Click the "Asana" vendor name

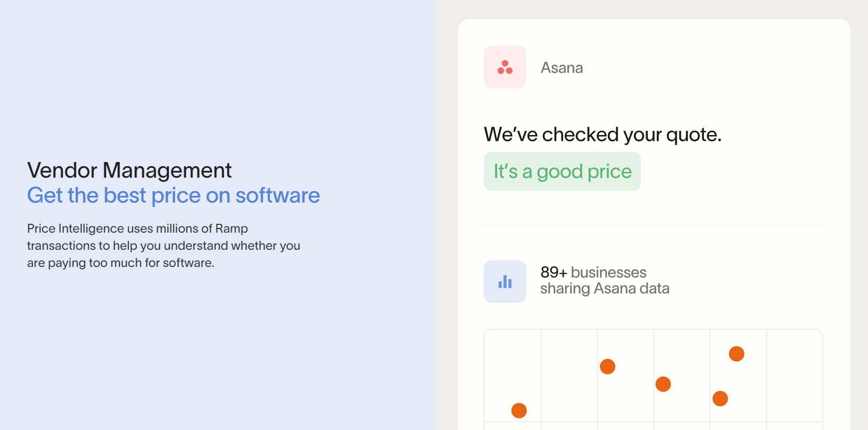click(x=562, y=68)
